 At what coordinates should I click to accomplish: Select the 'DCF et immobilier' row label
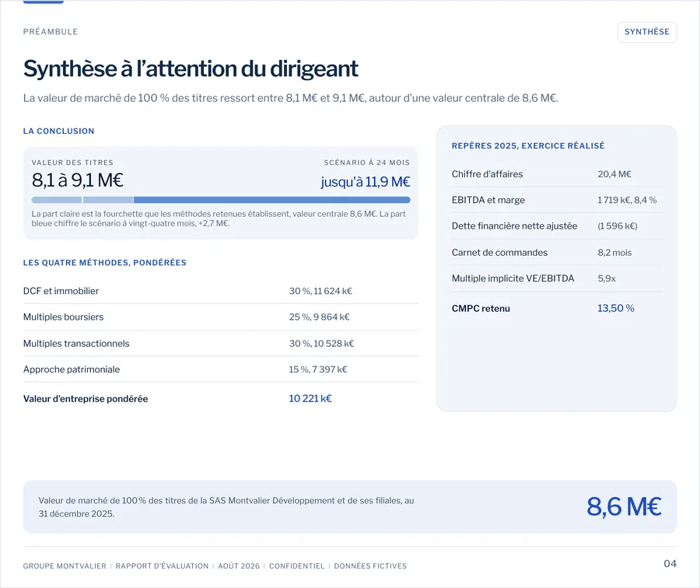pyautogui.click(x=61, y=291)
